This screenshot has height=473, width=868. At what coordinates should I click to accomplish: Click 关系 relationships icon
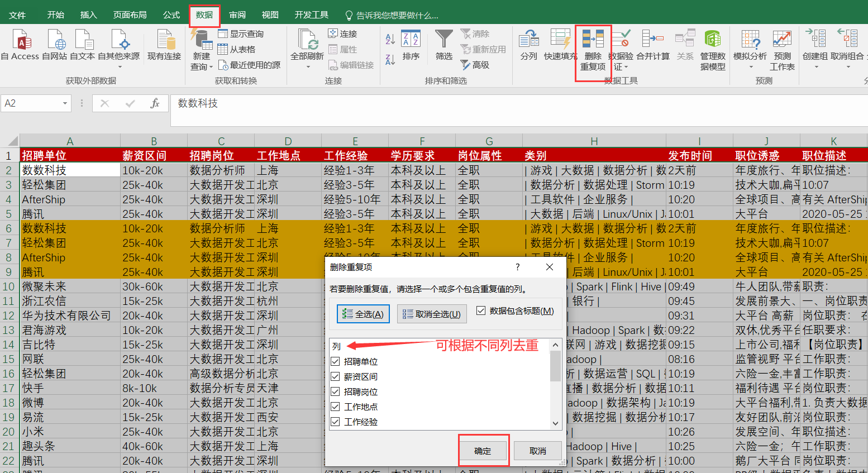point(685,45)
